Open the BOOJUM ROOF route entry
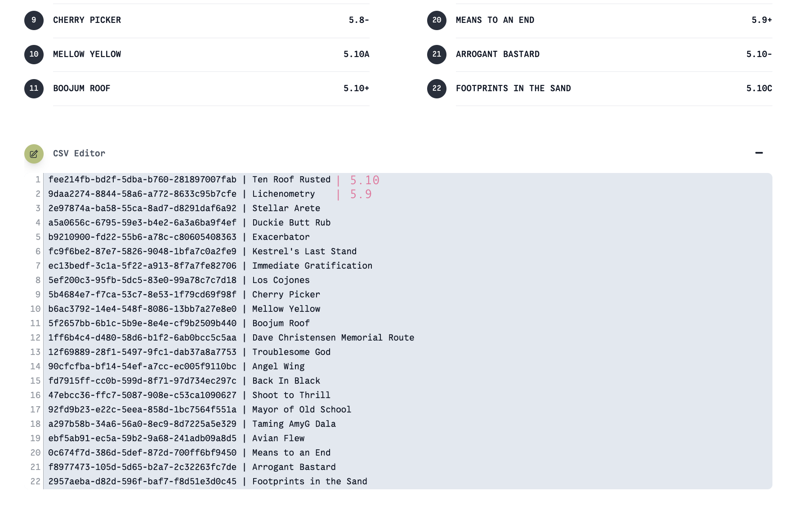Screen dimensions: 812x523 81,89
